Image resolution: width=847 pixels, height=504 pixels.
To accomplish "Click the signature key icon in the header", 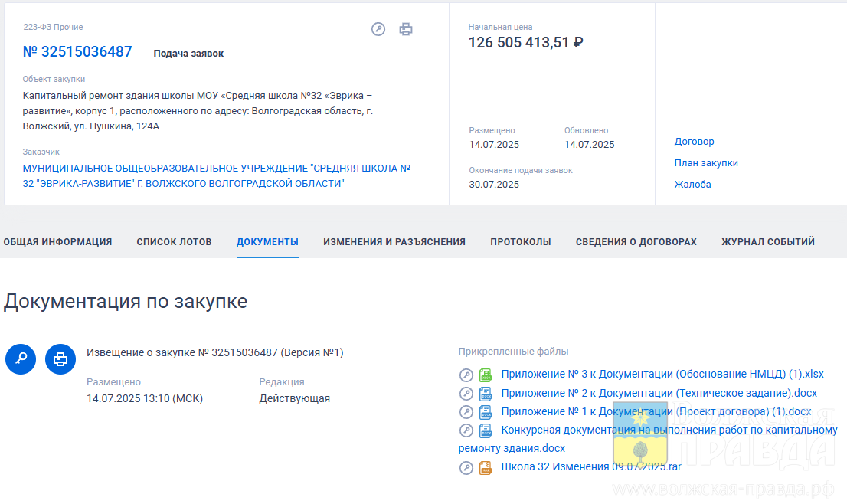I will click(378, 29).
